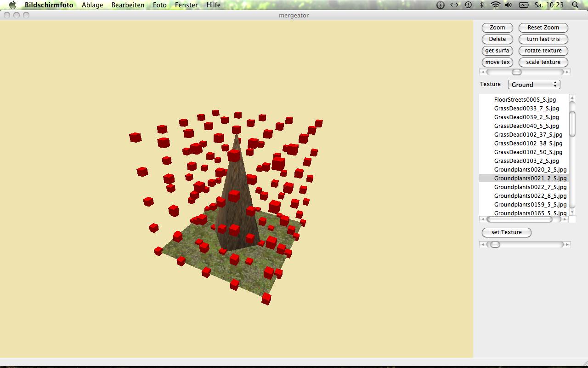
Task: Click the Delete button
Action: [x=497, y=39]
